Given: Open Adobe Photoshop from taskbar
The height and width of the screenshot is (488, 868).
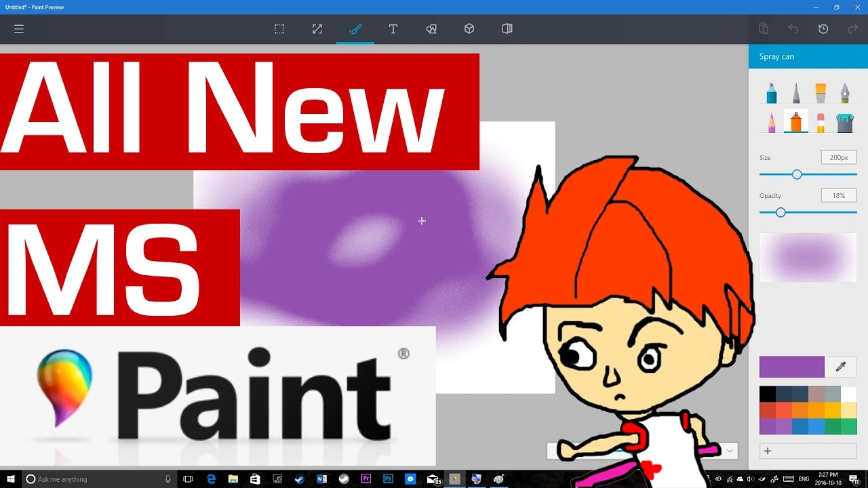Looking at the screenshot, I should [x=388, y=479].
